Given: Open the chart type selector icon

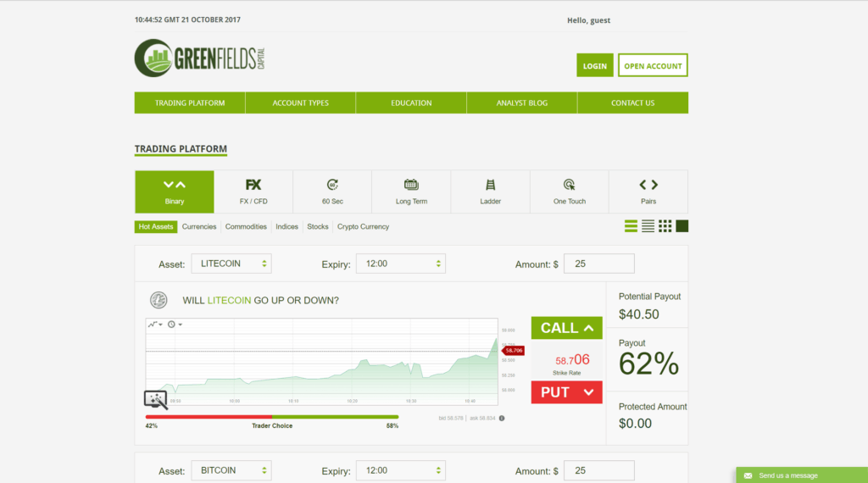Looking at the screenshot, I should [x=155, y=325].
